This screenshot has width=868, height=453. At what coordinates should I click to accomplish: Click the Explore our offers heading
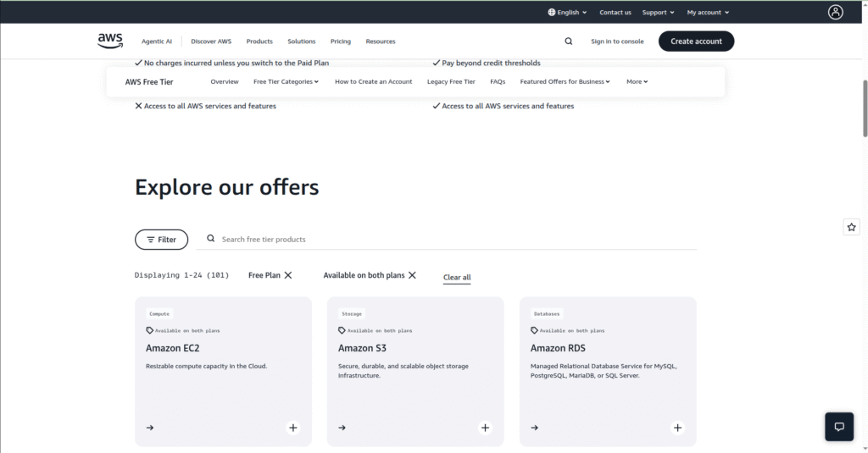tap(227, 187)
